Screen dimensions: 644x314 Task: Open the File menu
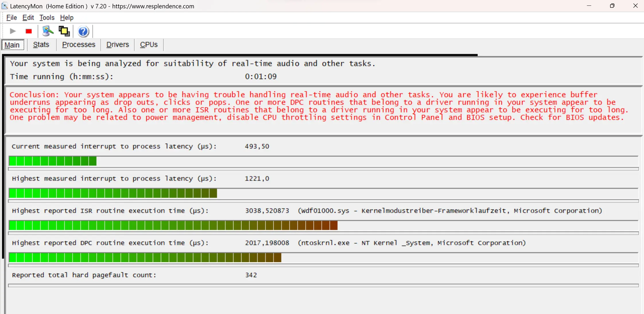coord(11,18)
